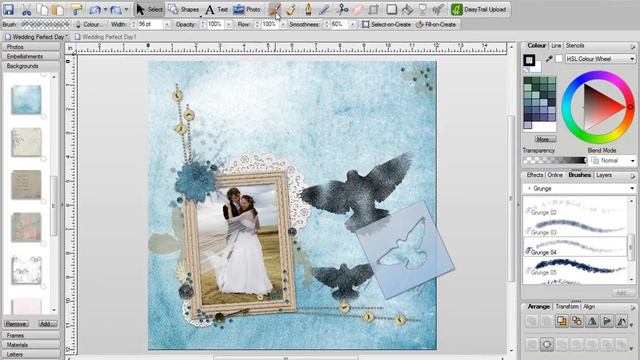The image size is (640, 360).
Task: Open the Brush stroke preview selector
Action: pyautogui.click(x=45, y=24)
